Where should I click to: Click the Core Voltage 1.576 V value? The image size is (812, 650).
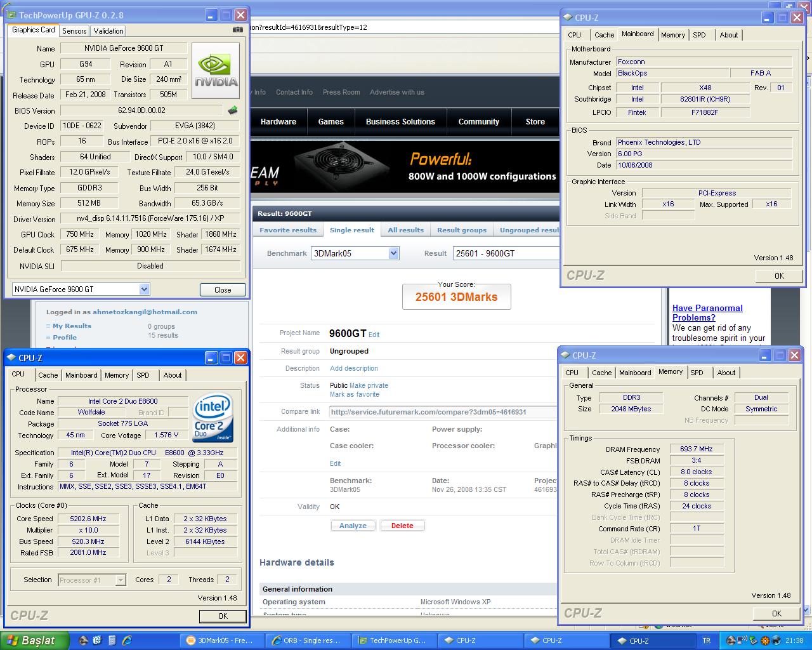(x=166, y=435)
